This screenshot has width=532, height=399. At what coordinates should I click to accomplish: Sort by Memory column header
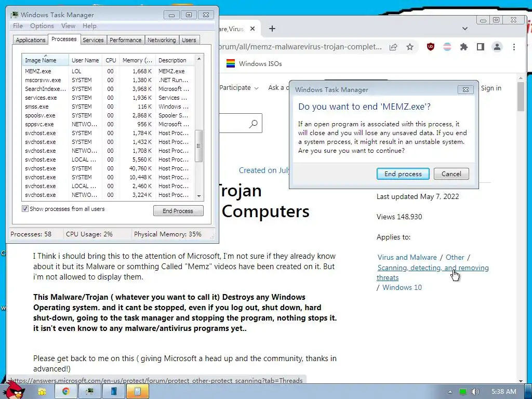click(137, 60)
